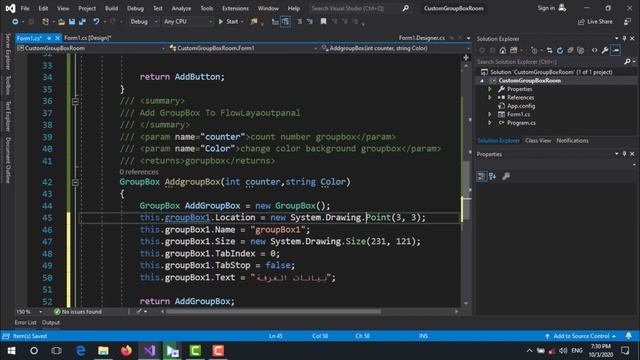The image size is (640, 360).
Task: Expand the Properties node in Solution Explorer
Action: [490, 89]
